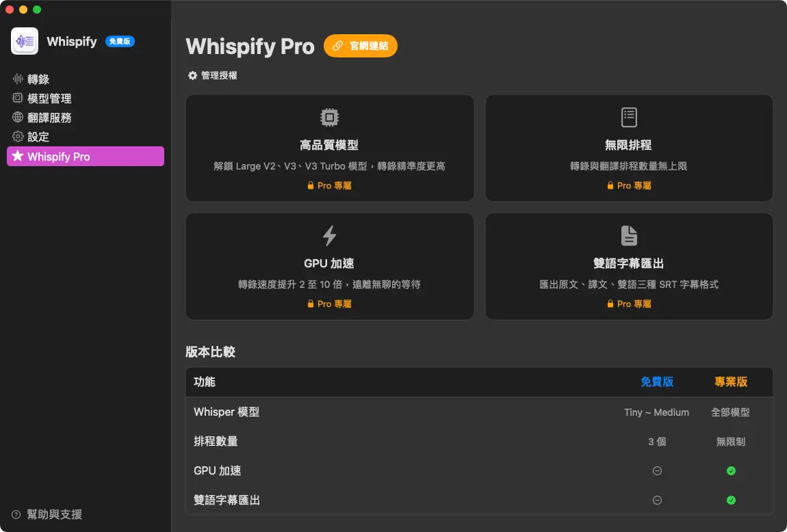787x532 pixels.
Task: Click the gear icon next to 管理授權
Action: tap(192, 75)
